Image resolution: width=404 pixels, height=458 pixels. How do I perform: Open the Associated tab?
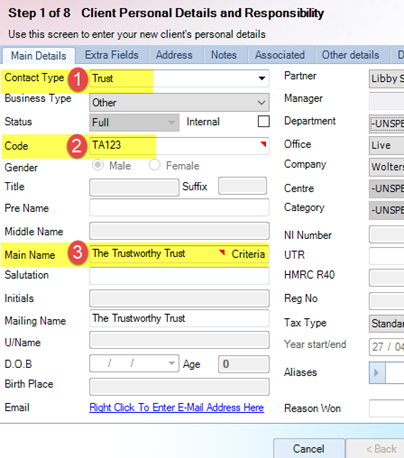pyautogui.click(x=280, y=55)
